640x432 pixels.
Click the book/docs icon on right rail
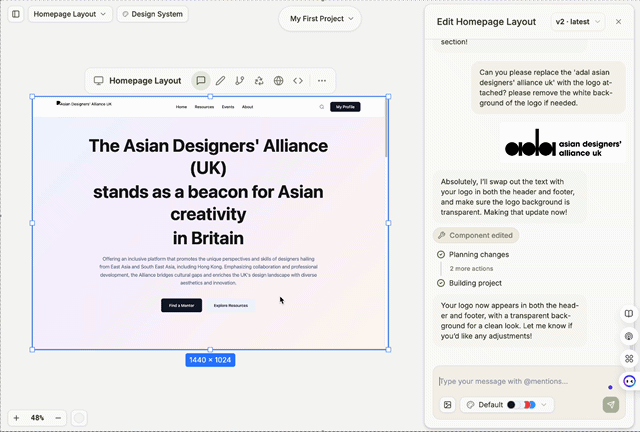629,314
